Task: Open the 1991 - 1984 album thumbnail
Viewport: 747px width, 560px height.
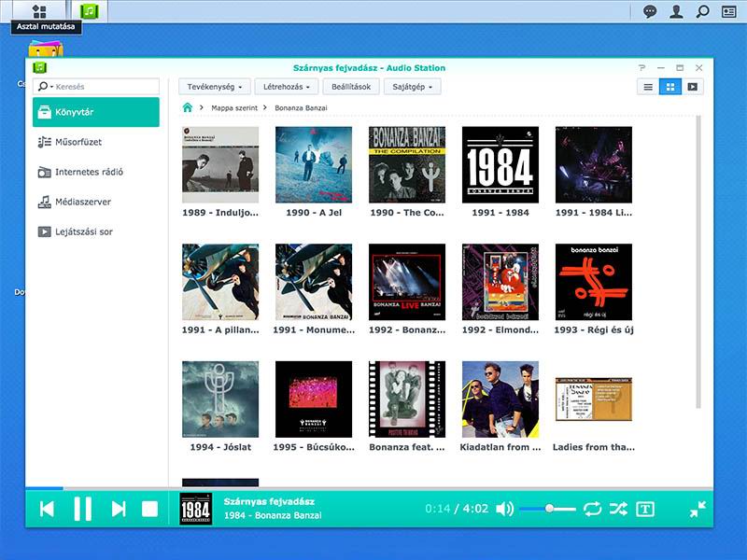Action: click(500, 164)
